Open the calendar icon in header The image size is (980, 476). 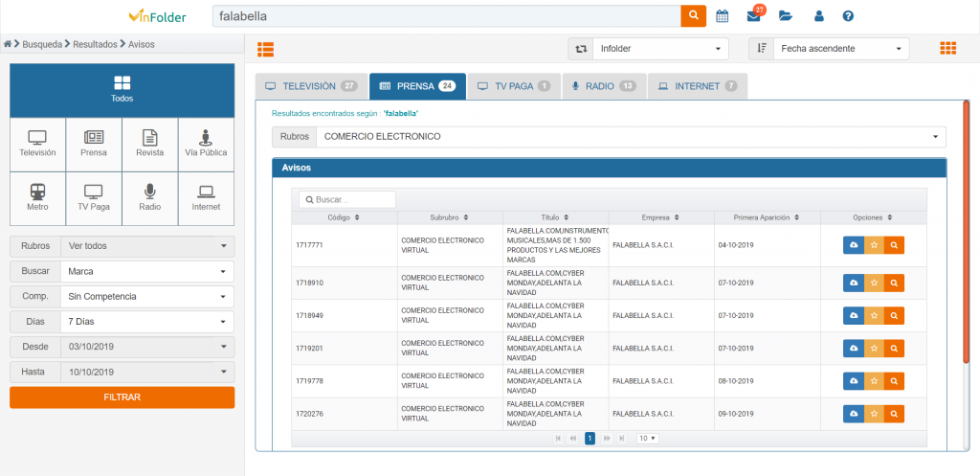coord(722,16)
